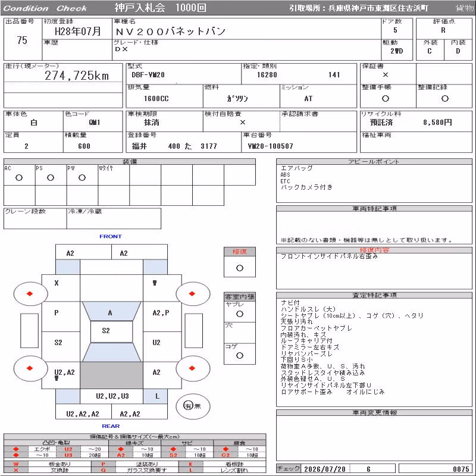
Task: Click the 引取場所 pickup location text
Action: click(x=359, y=8)
